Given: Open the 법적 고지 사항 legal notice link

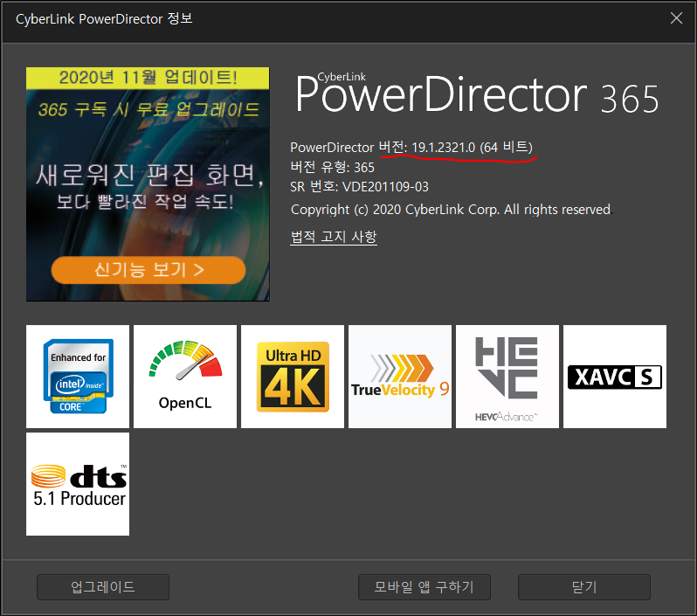Looking at the screenshot, I should 334,236.
